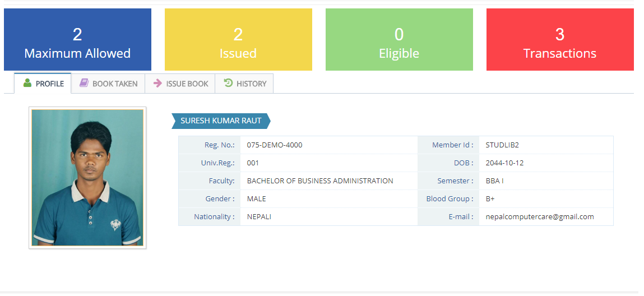The image size is (644, 296).
Task: Click the green Profile user icon
Action: 27,83
